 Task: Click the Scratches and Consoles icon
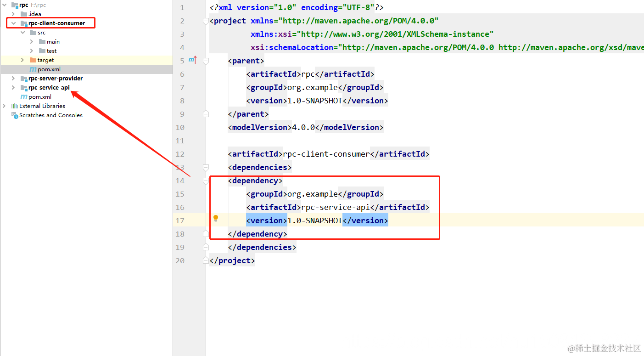point(15,115)
